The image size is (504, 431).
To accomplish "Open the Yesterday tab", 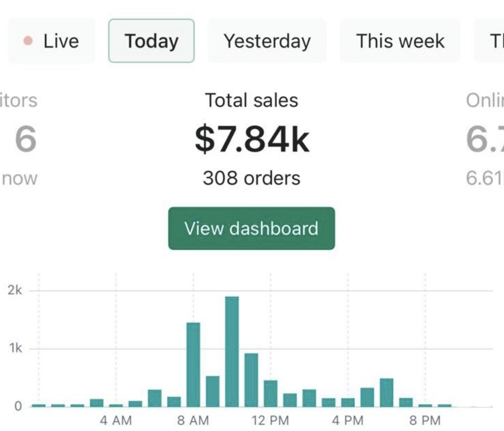I will [267, 41].
